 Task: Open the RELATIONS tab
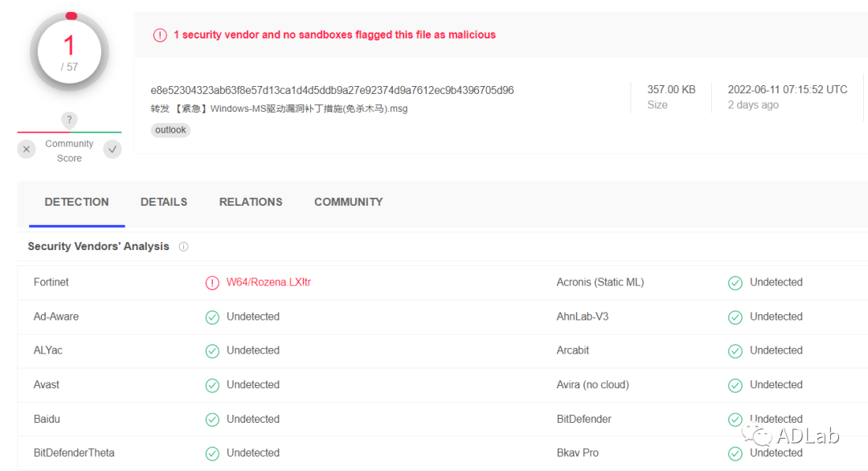251,203
